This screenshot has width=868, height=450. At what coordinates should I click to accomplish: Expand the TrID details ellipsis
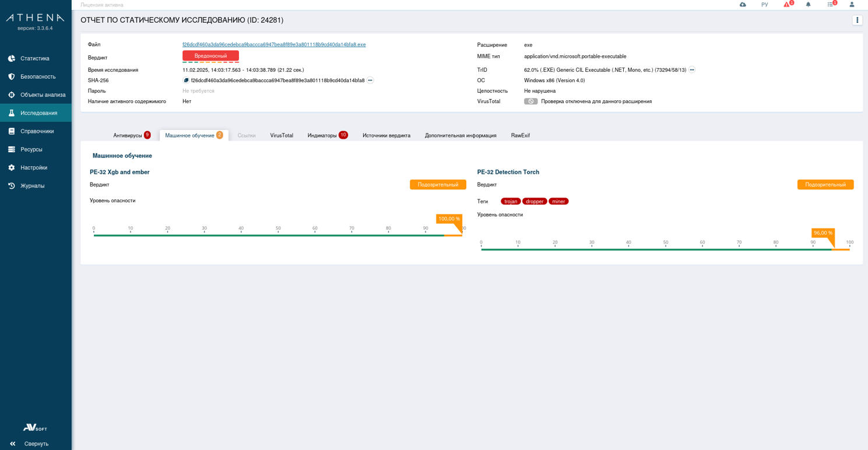tap(692, 70)
